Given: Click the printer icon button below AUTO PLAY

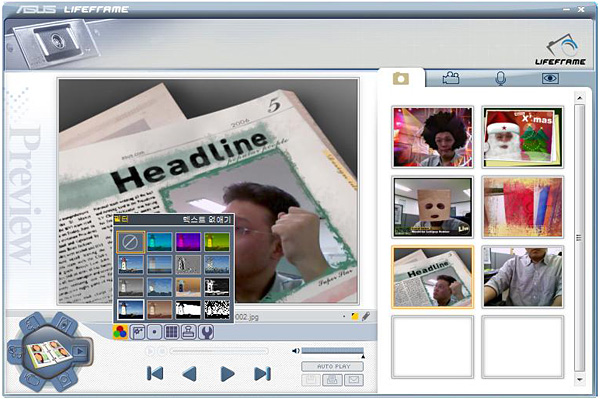Looking at the screenshot, I should [x=332, y=380].
